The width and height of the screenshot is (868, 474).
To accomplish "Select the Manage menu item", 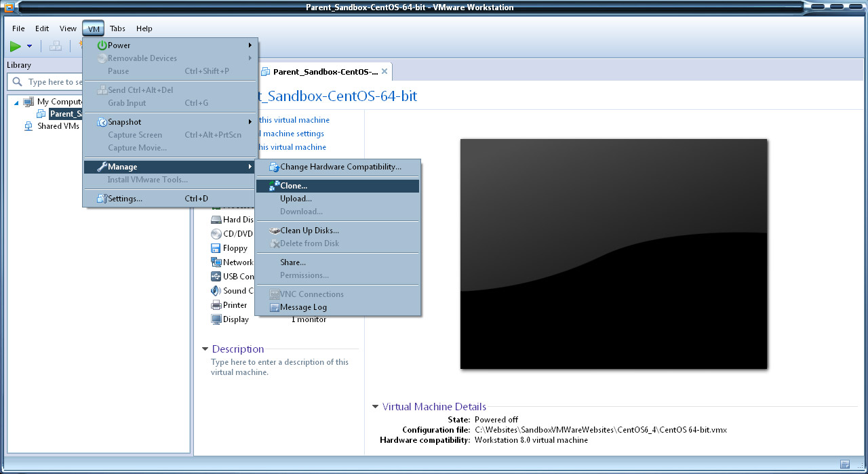I will [x=170, y=167].
